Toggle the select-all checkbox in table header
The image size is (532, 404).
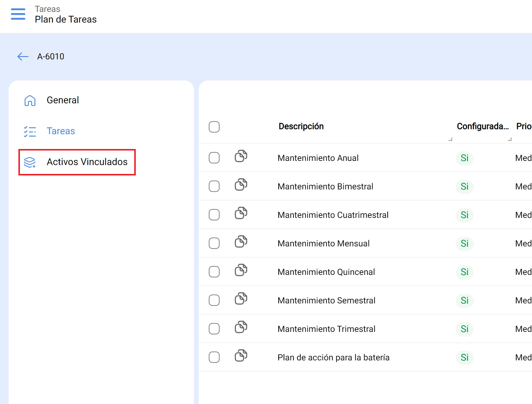214,127
